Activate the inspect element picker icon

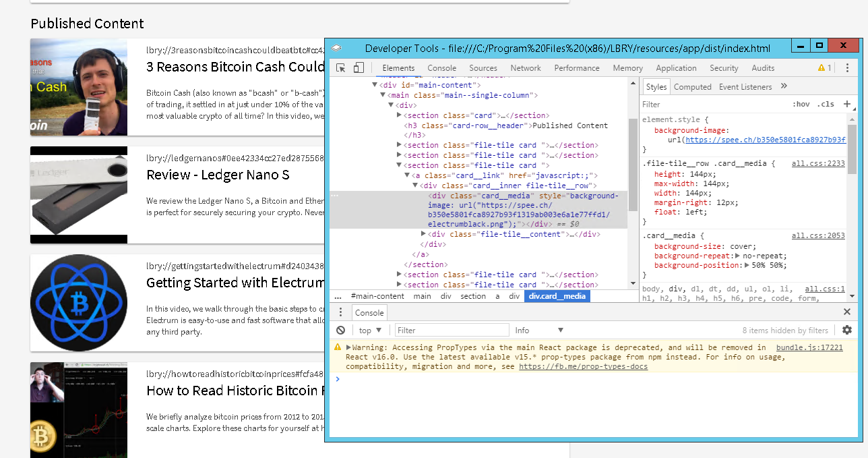click(x=341, y=68)
